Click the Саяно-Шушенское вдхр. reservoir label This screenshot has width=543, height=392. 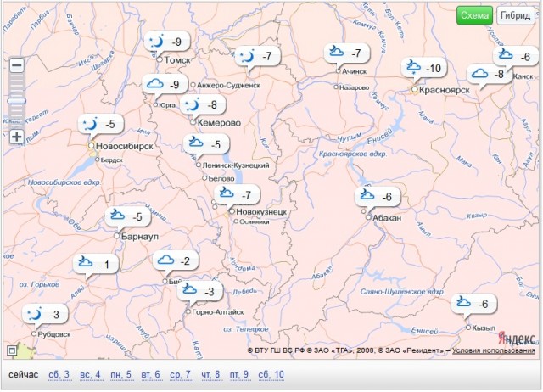point(402,292)
